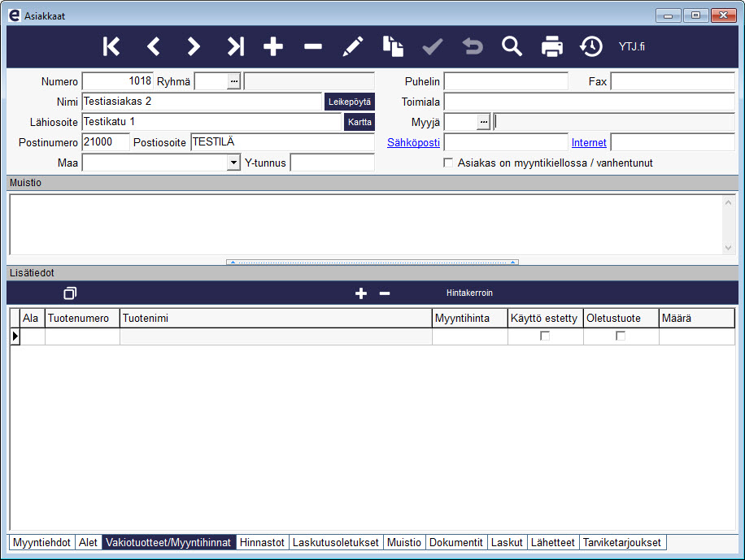The image size is (745, 560).
Task: Open the Laskutusoletukset tab
Action: coord(335,542)
